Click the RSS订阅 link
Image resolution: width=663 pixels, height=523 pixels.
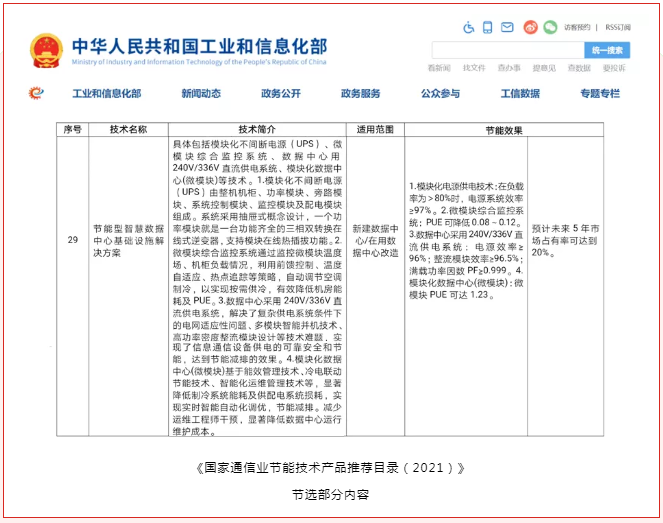tap(618, 27)
